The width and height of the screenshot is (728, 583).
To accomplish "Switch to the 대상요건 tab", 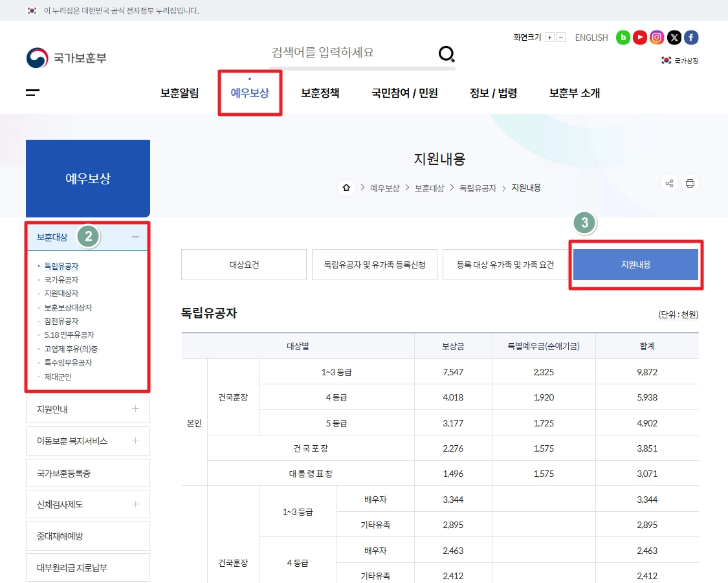I will point(243,264).
